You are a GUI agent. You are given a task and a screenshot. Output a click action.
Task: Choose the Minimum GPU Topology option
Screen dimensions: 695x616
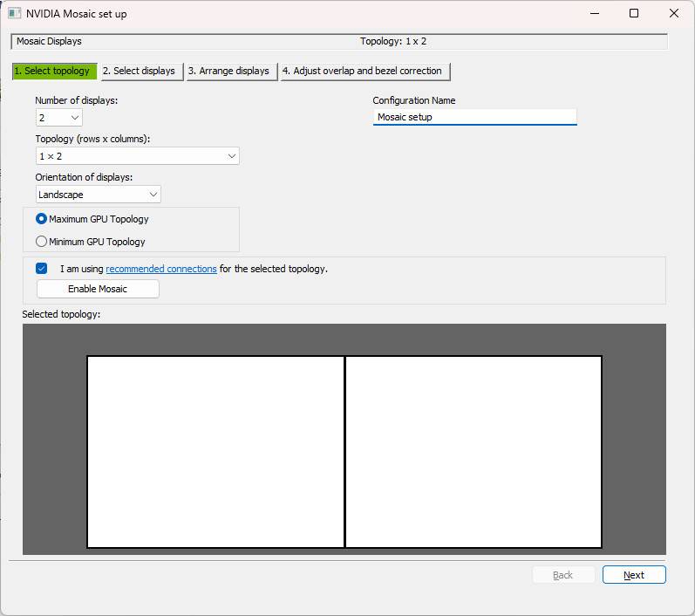pos(42,242)
